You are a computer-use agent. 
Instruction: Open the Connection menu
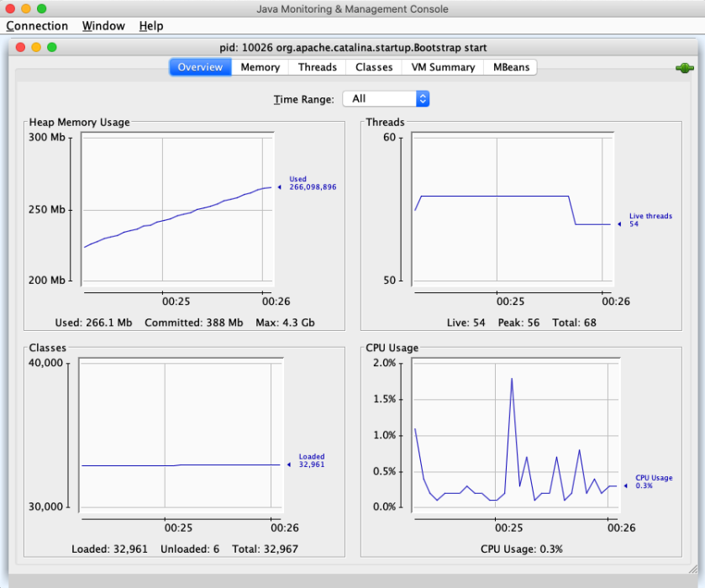coord(37,26)
